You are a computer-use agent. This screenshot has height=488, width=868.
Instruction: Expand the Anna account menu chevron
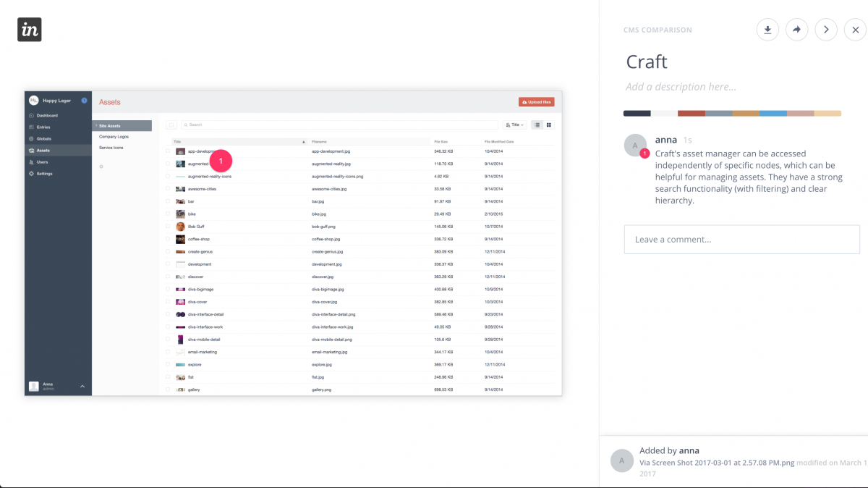point(82,387)
